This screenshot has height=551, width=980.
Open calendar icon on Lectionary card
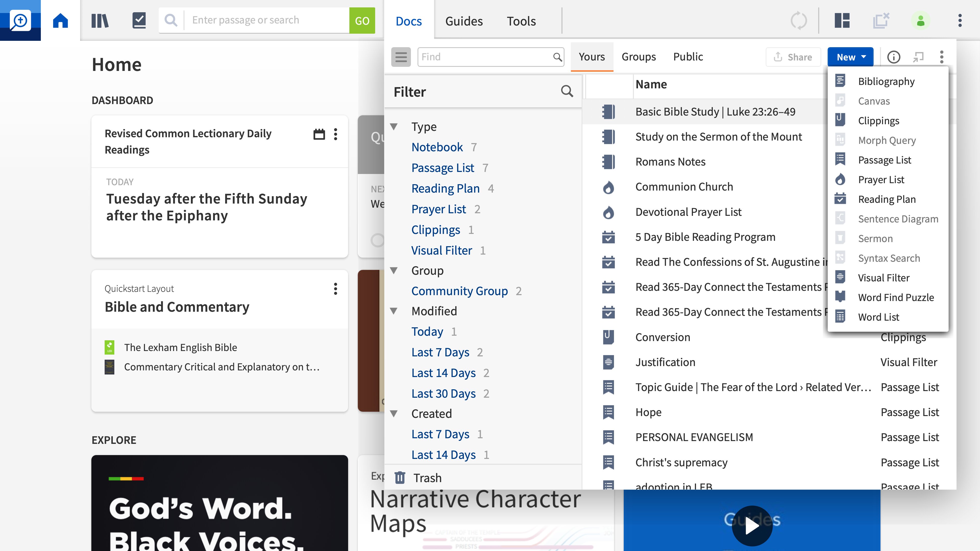[319, 134]
